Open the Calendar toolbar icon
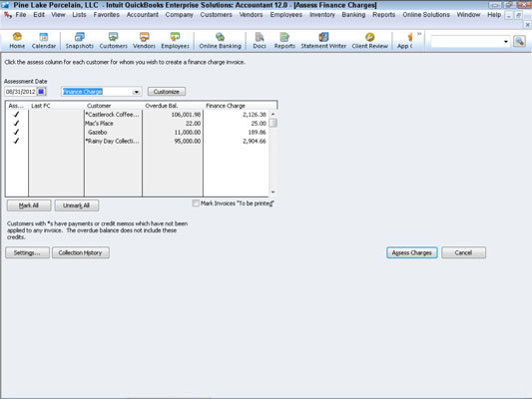Image resolution: width=532 pixels, height=399 pixels. pyautogui.click(x=44, y=41)
